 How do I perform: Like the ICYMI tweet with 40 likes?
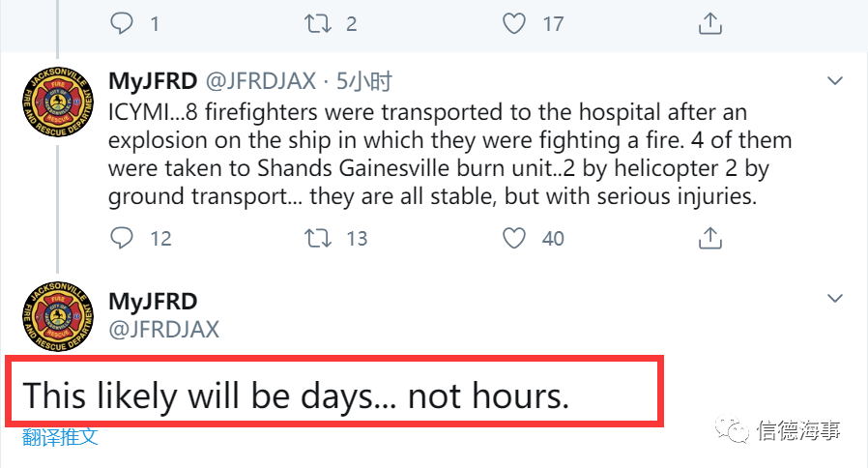(513, 238)
